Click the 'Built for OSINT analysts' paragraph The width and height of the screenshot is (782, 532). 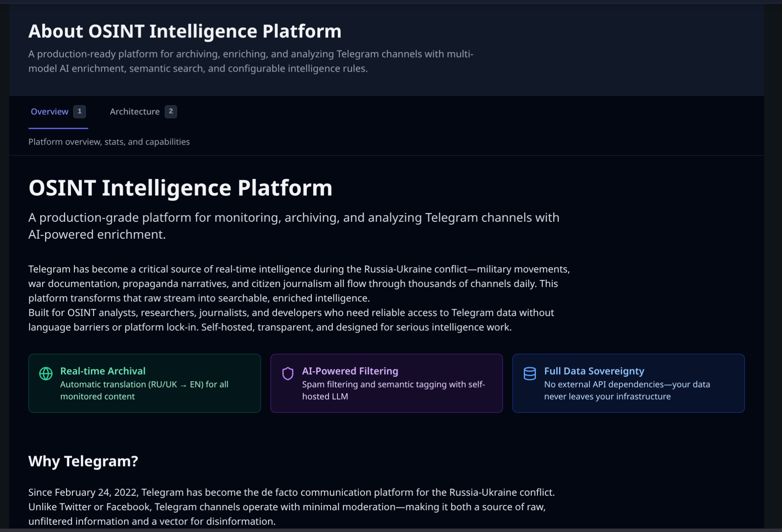[x=291, y=320]
